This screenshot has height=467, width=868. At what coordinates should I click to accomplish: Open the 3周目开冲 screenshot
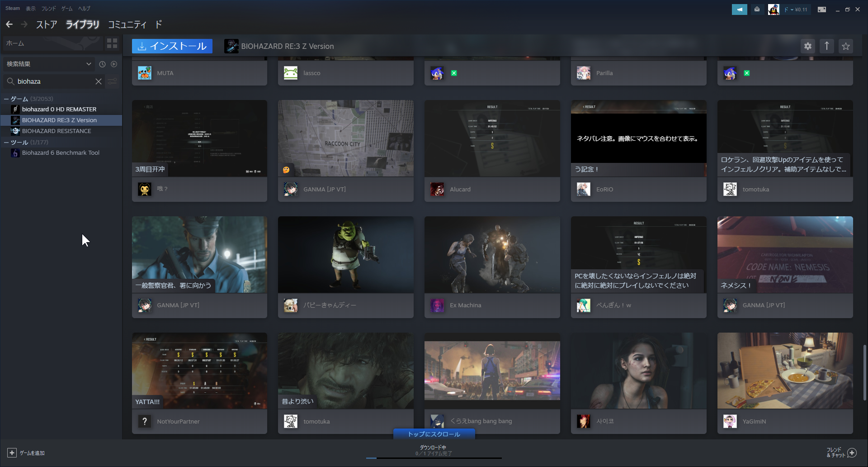(x=199, y=138)
